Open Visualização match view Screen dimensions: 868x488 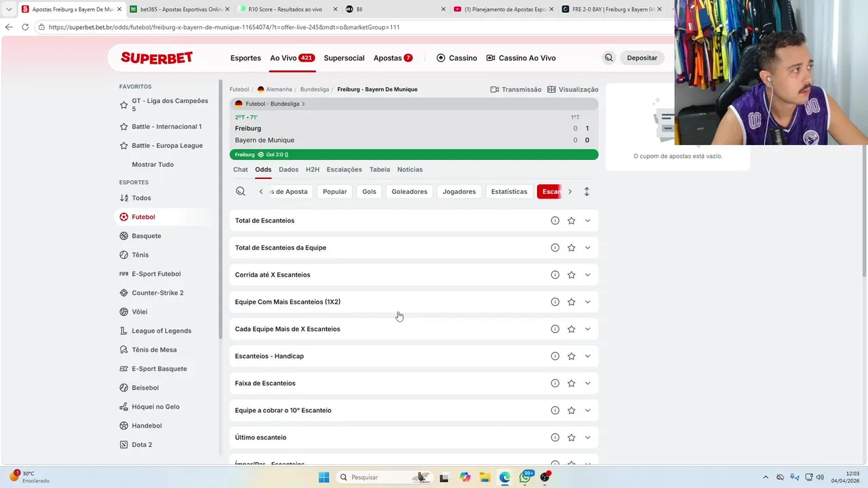tap(572, 89)
